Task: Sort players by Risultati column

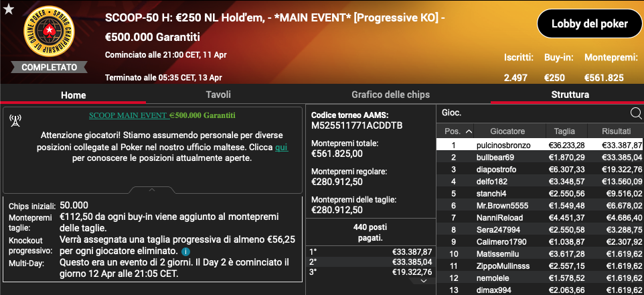Action: 616,131
